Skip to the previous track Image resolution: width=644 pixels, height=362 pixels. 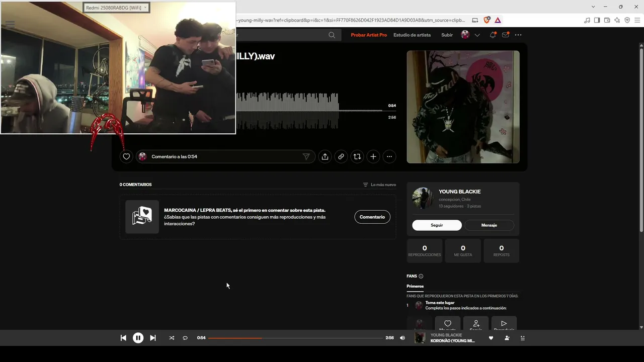(123, 338)
